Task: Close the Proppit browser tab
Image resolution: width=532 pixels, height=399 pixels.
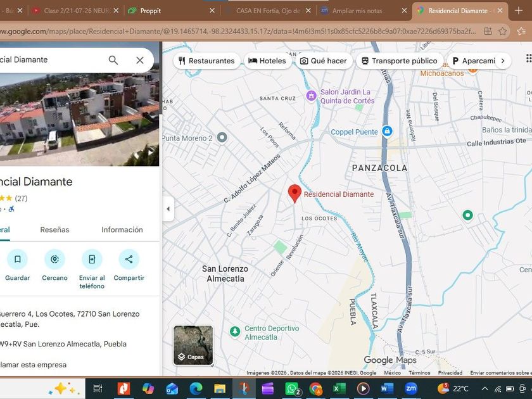Action: coord(212,11)
